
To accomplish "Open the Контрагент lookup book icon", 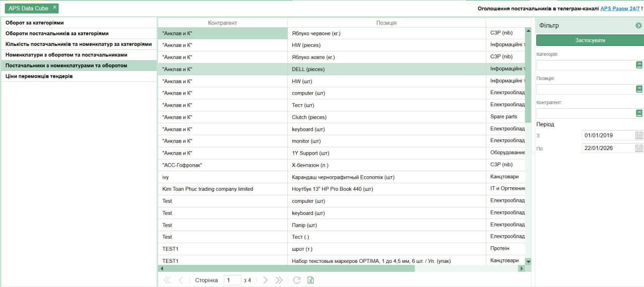I will point(639,113).
